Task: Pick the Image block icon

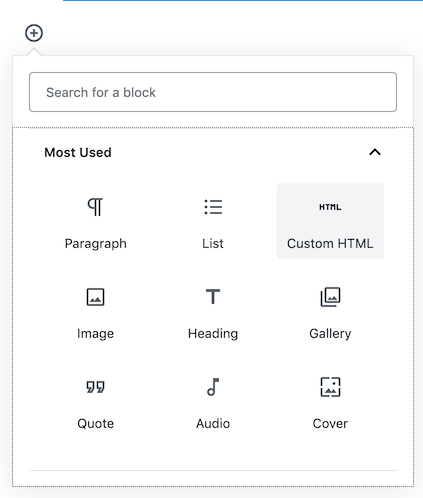Action: pos(95,297)
